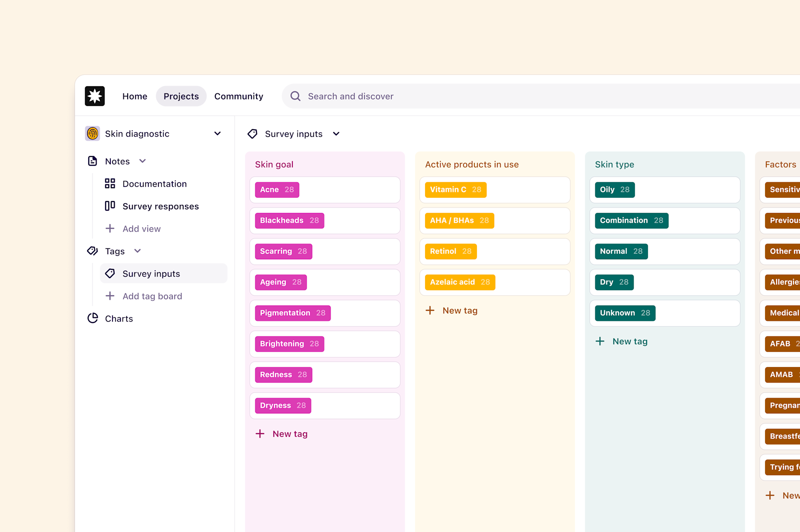Open the Documentation view
Viewport: 800px width, 532px height.
pyautogui.click(x=155, y=184)
